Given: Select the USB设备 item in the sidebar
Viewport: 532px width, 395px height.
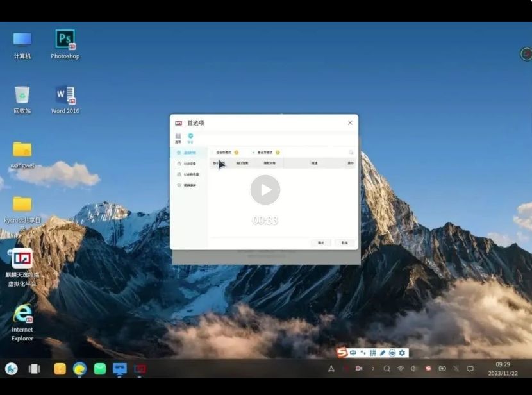Looking at the screenshot, I should point(189,164).
